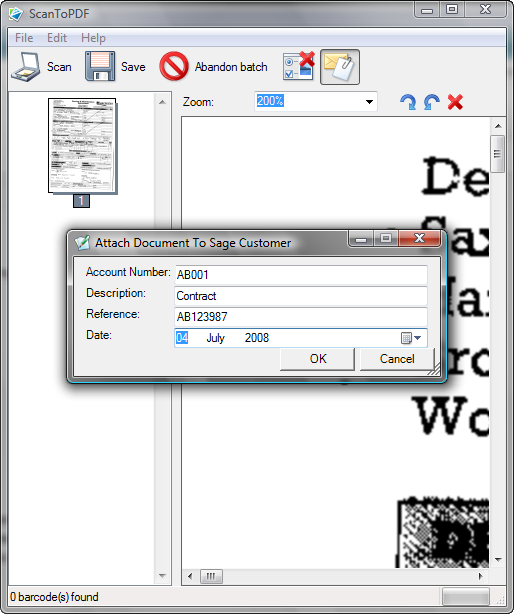Click the Account Number field AB001
The width and height of the screenshot is (514, 614).
pyautogui.click(x=301, y=274)
